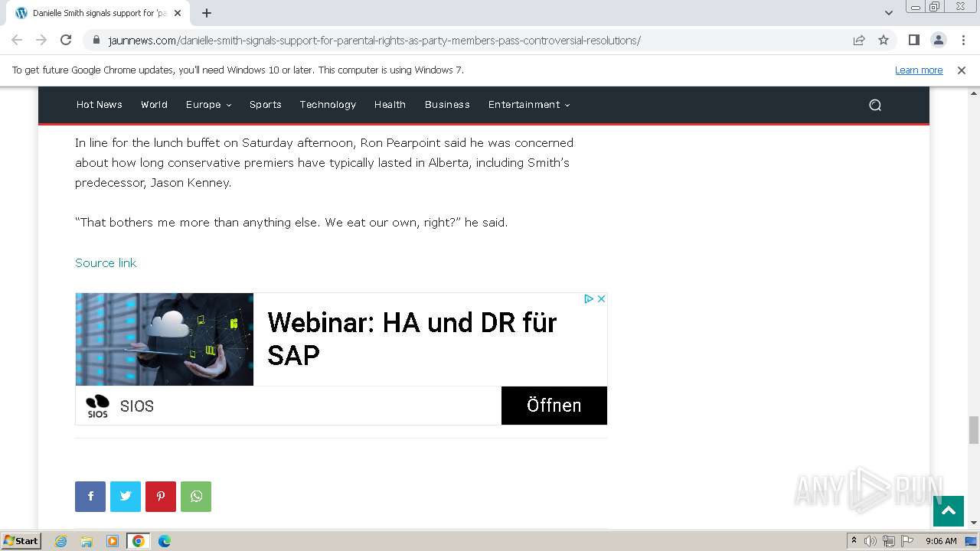The width and height of the screenshot is (980, 551).
Task: Share article on Pinterest
Action: pos(161,497)
